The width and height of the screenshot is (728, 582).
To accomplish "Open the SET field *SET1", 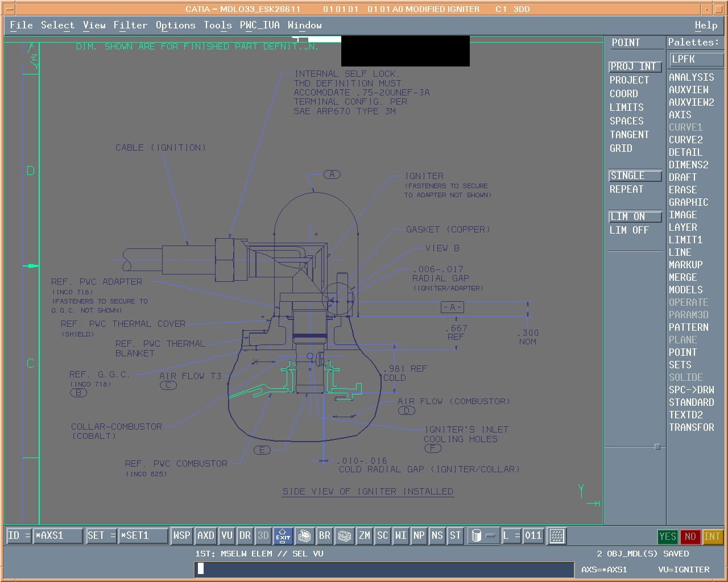I will [143, 535].
